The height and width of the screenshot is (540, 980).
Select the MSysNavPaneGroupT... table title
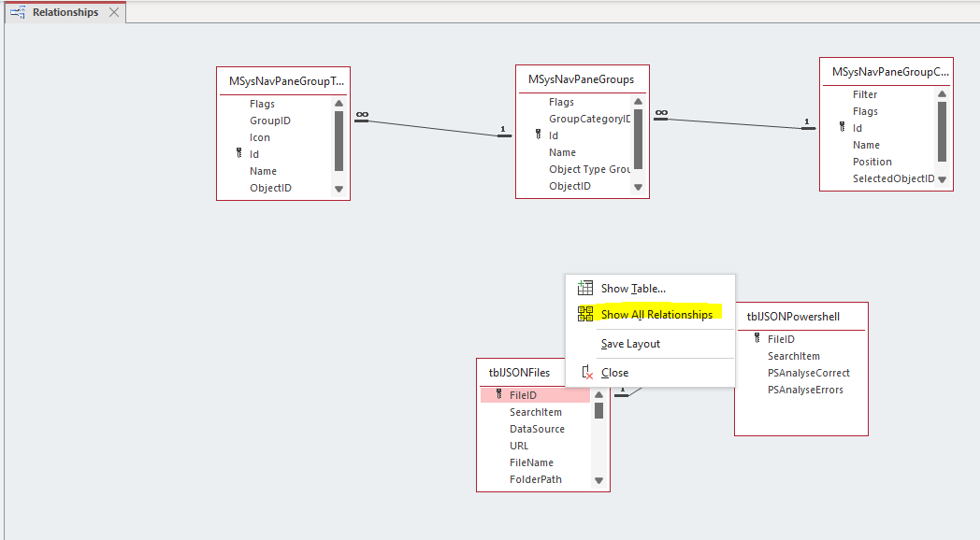tap(286, 81)
